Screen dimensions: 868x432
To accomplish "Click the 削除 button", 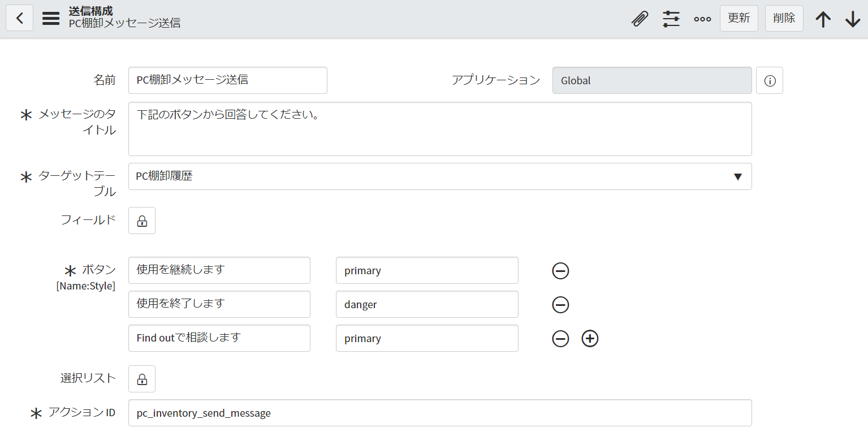I will [784, 18].
